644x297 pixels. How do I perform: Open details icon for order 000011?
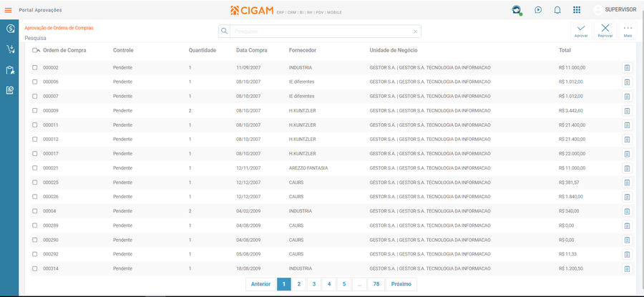[x=627, y=125]
